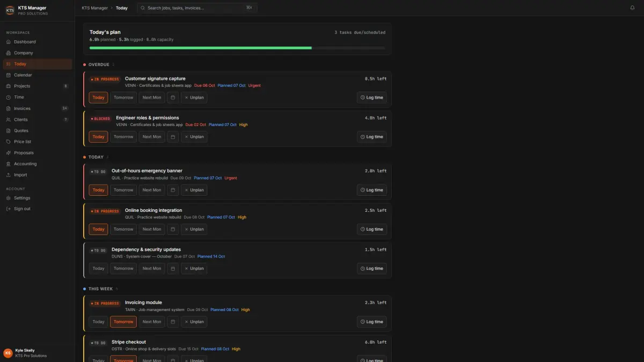Focus the search jobs, tasks, invoices field

[x=197, y=8]
